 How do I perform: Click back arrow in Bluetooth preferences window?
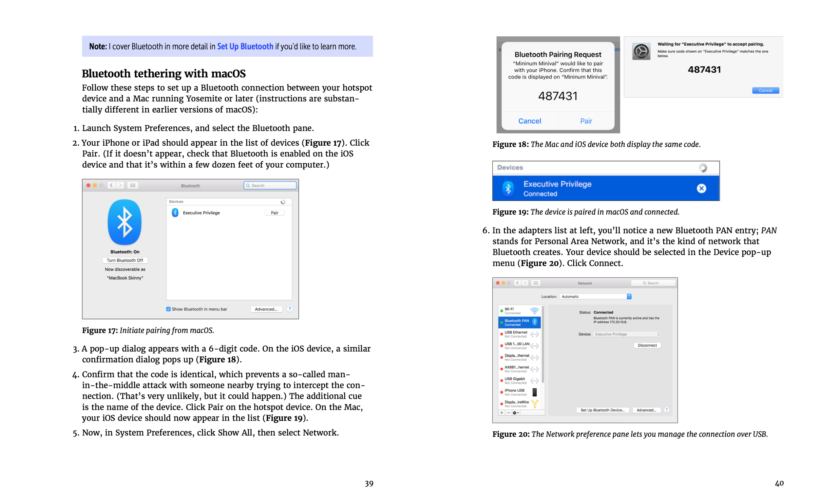[111, 185]
